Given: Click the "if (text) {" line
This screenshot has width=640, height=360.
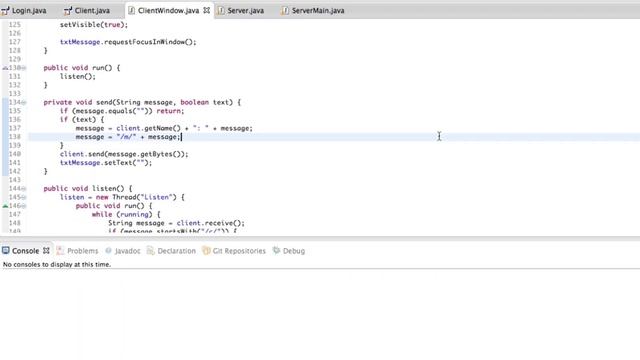Looking at the screenshot, I should click(82, 120).
